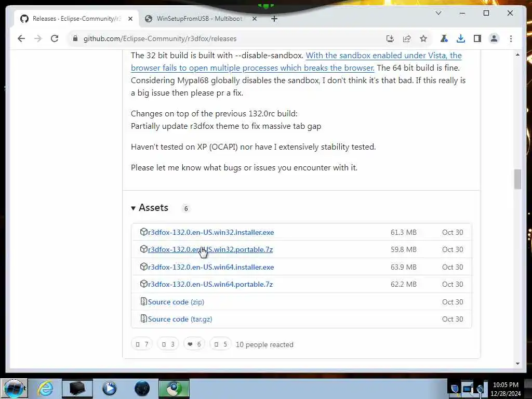Download Source code (zip)
The height and width of the screenshot is (399, 532).
pyautogui.click(x=176, y=302)
